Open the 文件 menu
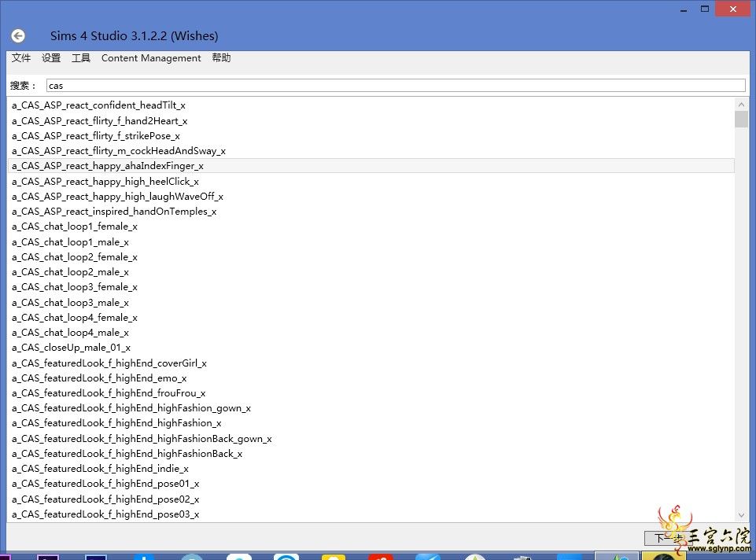 coord(20,58)
